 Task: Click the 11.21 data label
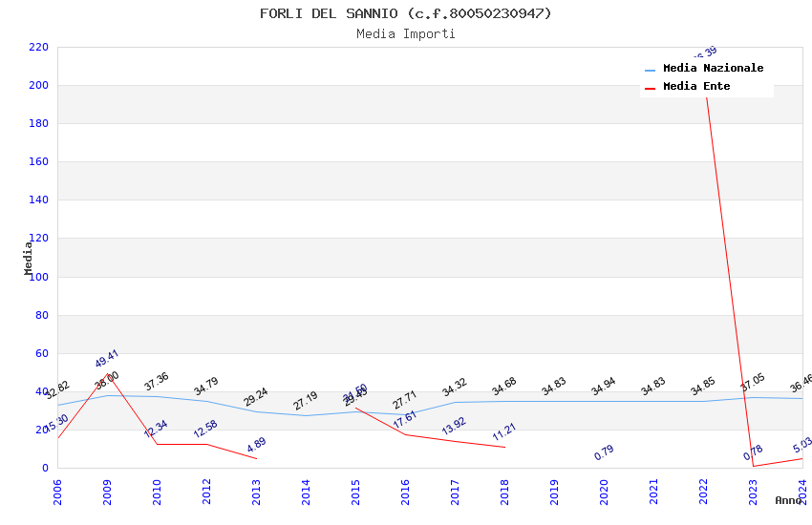[504, 431]
